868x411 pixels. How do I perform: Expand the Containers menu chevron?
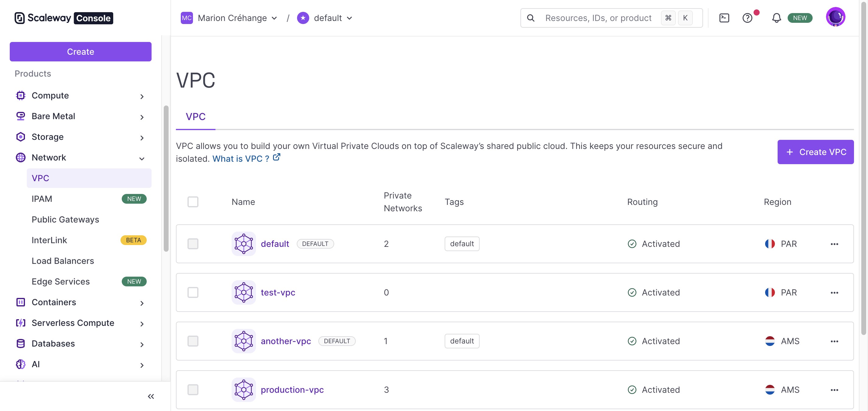coord(142,303)
